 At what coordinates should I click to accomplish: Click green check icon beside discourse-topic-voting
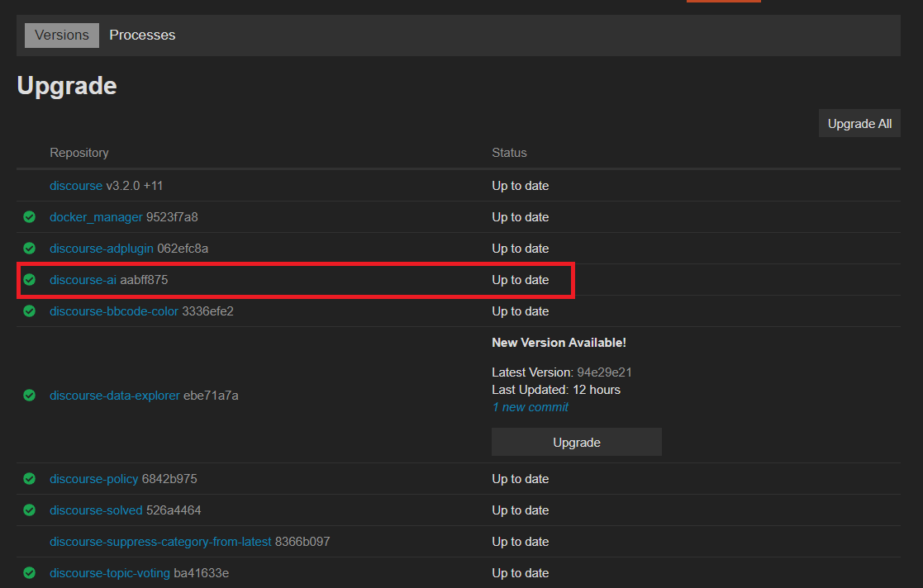point(30,572)
